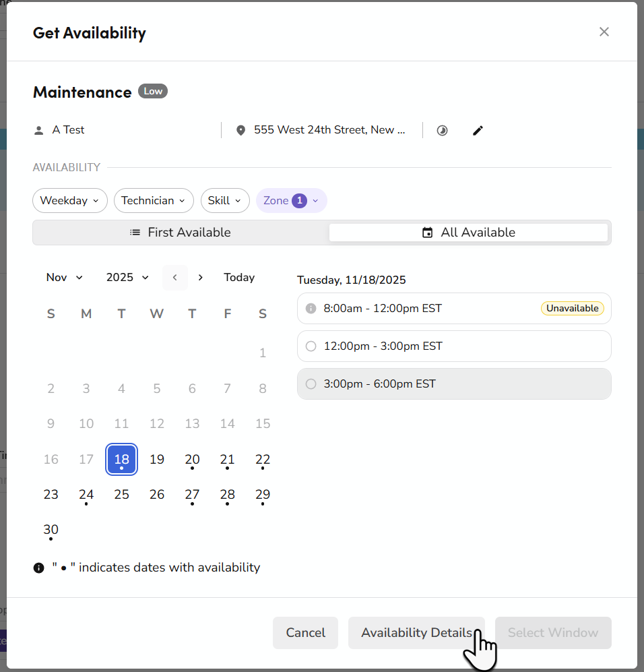The width and height of the screenshot is (644, 672).
Task: Expand the Technician dropdown
Action: (154, 200)
